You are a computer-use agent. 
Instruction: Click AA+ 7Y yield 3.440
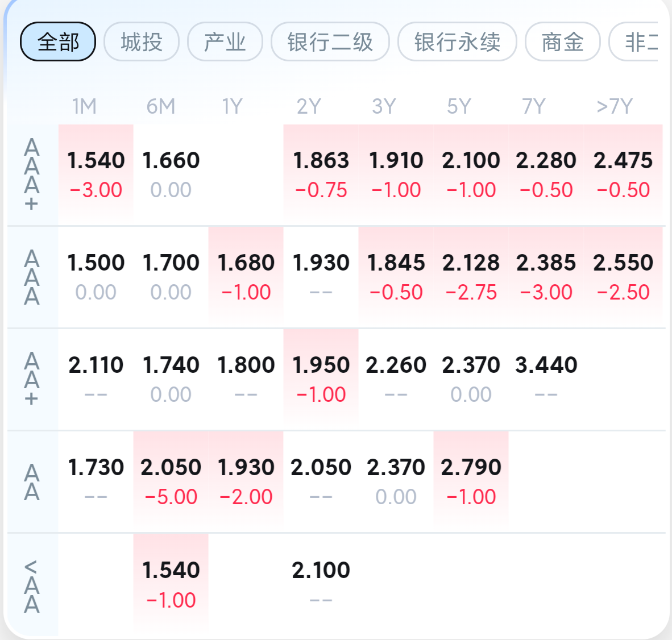click(546, 380)
